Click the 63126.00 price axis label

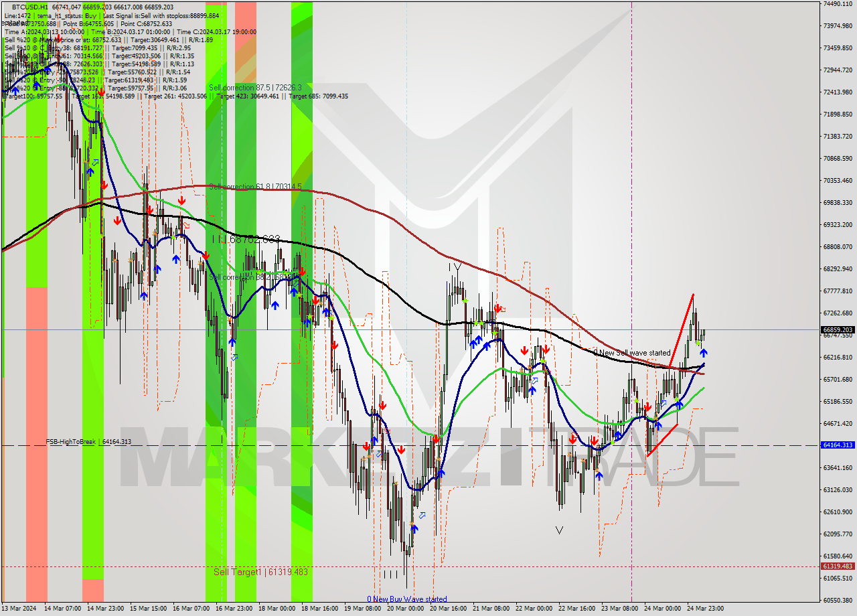pyautogui.click(x=838, y=489)
